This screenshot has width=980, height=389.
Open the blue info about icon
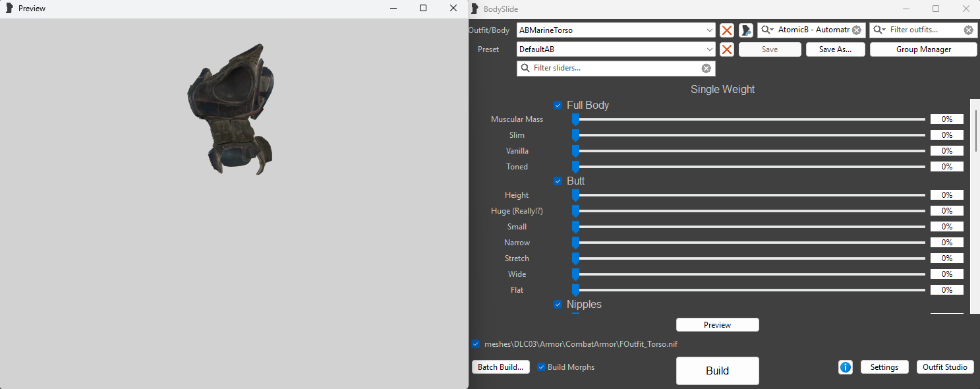pos(845,367)
